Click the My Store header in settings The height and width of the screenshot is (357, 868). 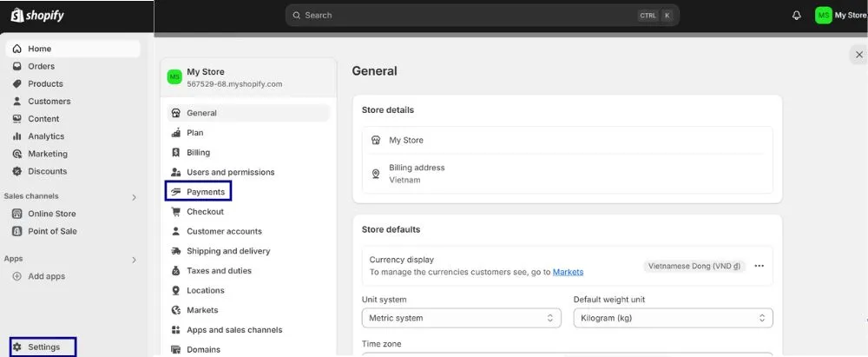coord(248,77)
